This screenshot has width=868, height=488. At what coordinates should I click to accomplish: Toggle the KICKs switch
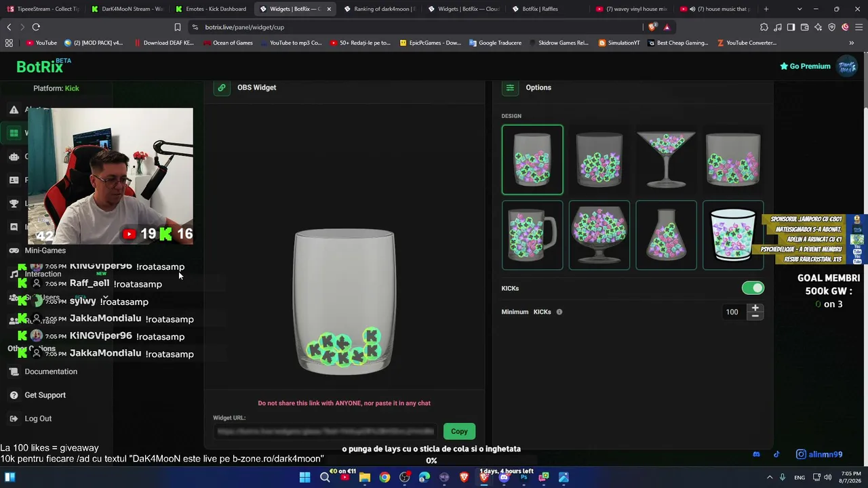click(753, 288)
